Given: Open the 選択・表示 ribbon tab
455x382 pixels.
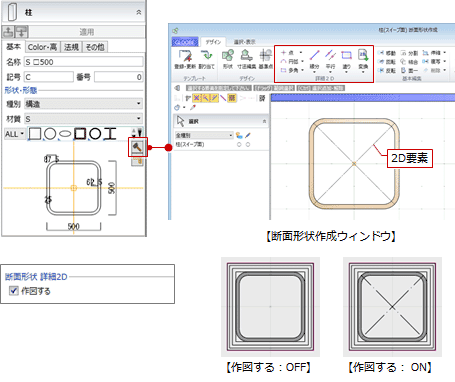Looking at the screenshot, I should [x=244, y=42].
